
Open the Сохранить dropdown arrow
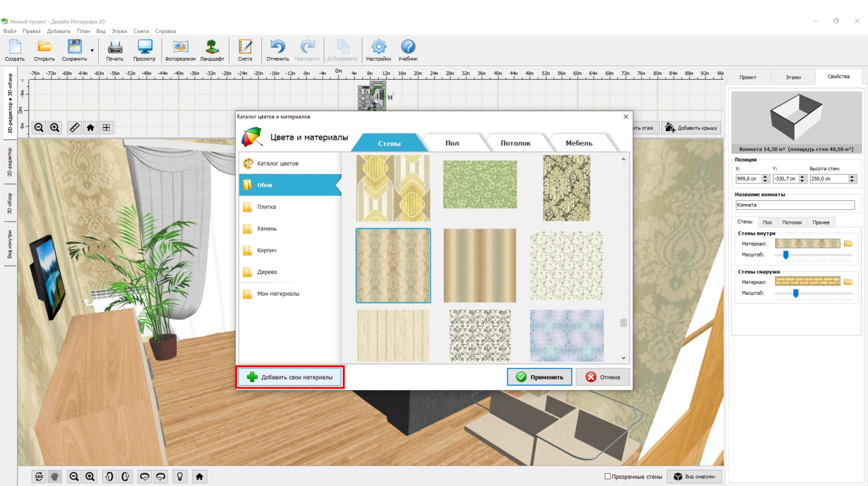(92, 50)
